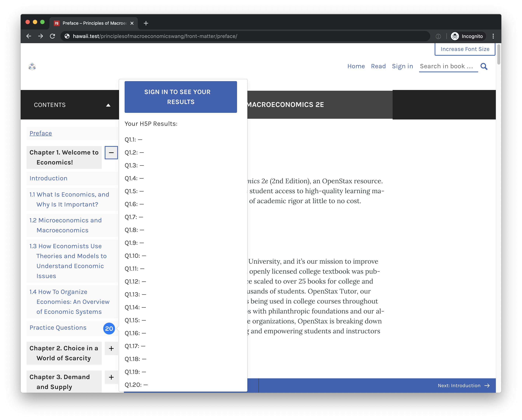Screen dimensions: 522x420
Task: Go to Home in navigation
Action: pos(356,66)
